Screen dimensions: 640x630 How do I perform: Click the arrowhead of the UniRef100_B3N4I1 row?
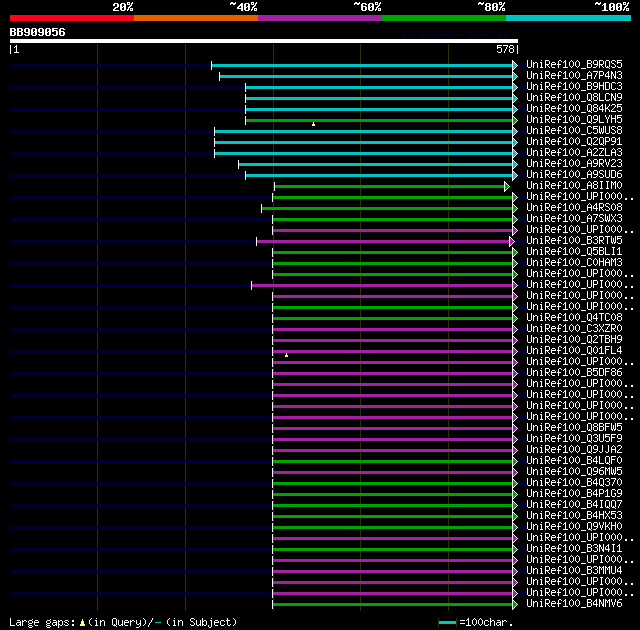515,550
